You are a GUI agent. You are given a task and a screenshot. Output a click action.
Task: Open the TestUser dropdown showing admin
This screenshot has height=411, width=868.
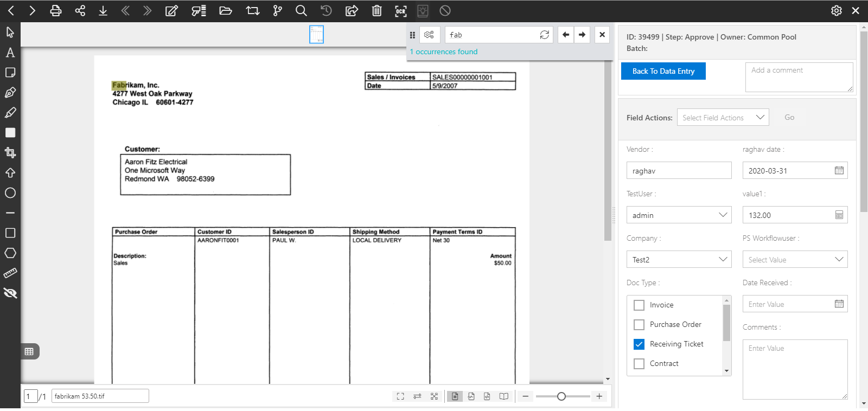(x=679, y=215)
